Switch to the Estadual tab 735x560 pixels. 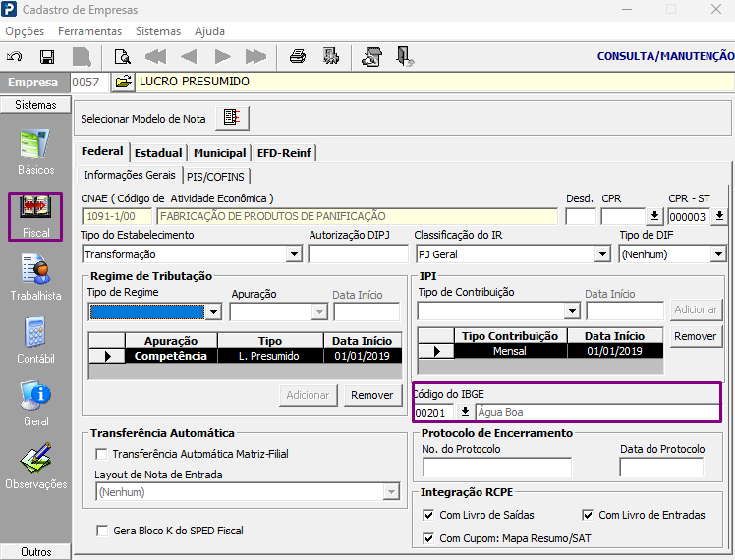pyautogui.click(x=158, y=153)
